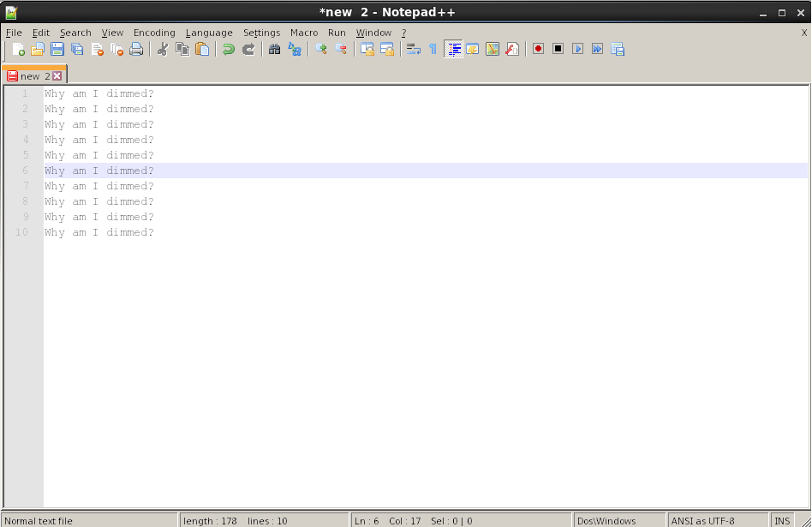Image resolution: width=812 pixels, height=527 pixels.
Task: Click the Save All icon
Action: point(77,49)
